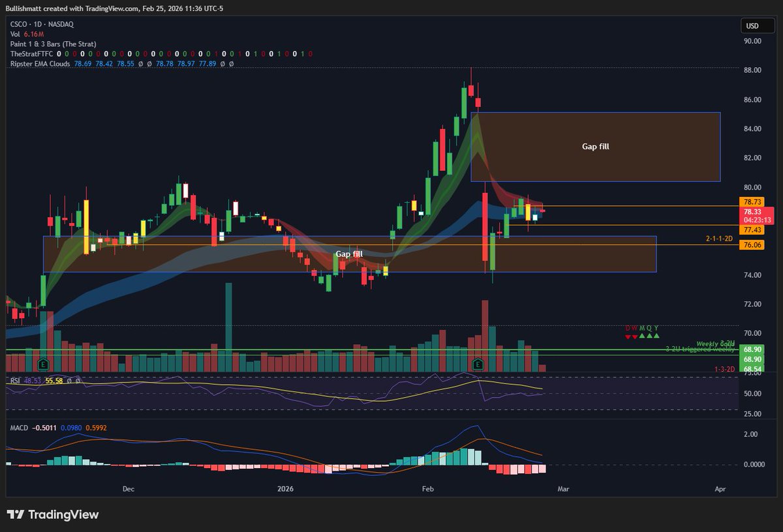Viewport: 783px width, 532px height.
Task: Click the Apr label on time axis
Action: click(x=720, y=488)
